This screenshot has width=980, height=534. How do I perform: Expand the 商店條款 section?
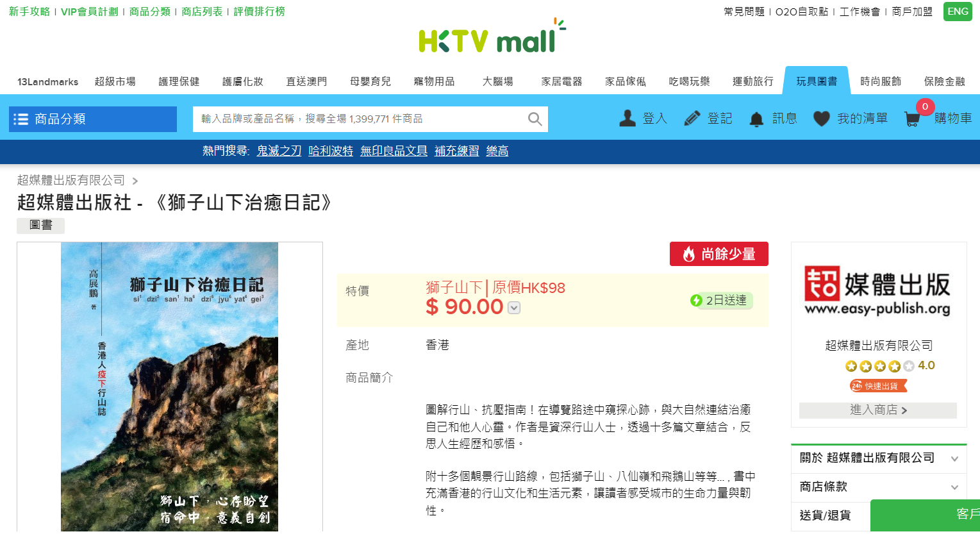click(879, 487)
